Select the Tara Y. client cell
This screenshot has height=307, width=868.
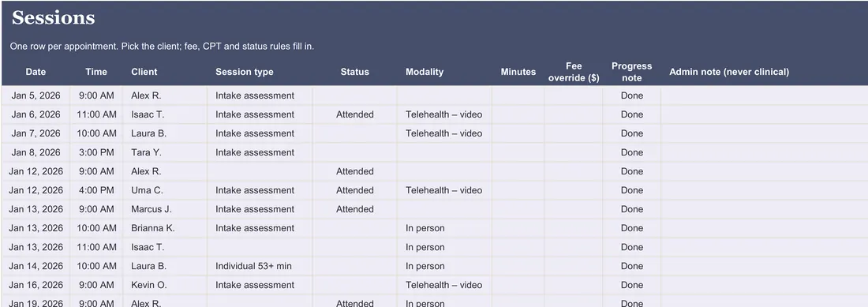(x=165, y=152)
